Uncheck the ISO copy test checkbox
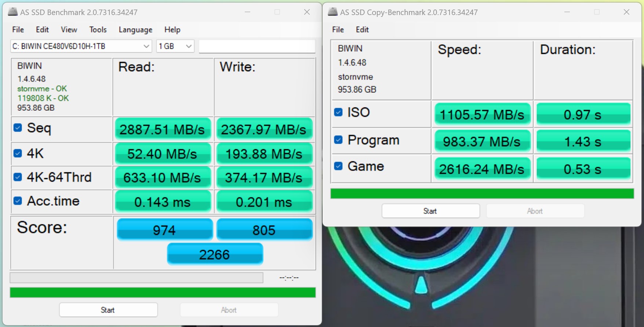This screenshot has width=644, height=327. click(x=338, y=112)
